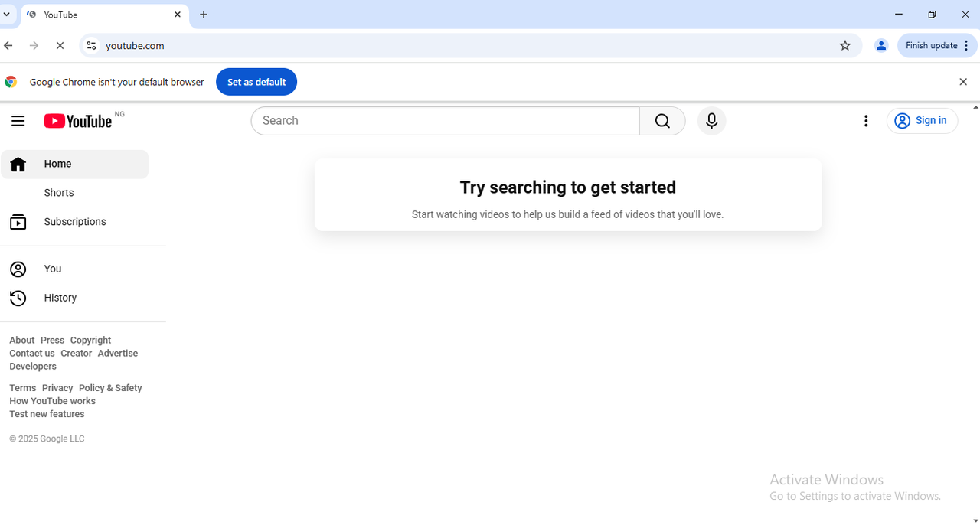Start voice search with microphone icon

(x=711, y=121)
